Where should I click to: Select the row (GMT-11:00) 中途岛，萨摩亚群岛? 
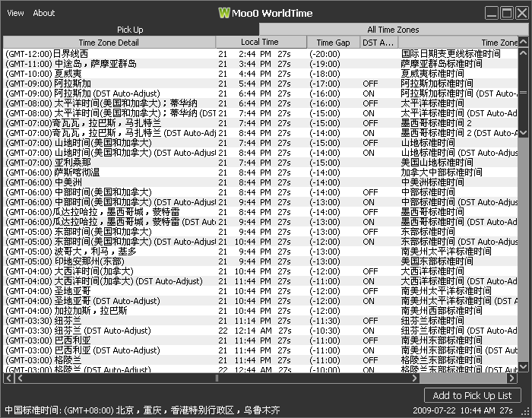[261, 63]
